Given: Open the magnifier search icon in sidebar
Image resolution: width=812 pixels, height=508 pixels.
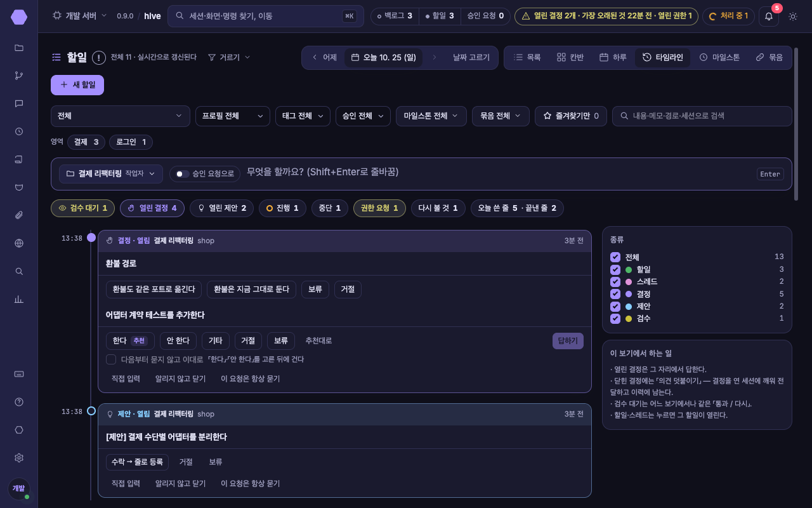Looking at the screenshot, I should (x=19, y=271).
